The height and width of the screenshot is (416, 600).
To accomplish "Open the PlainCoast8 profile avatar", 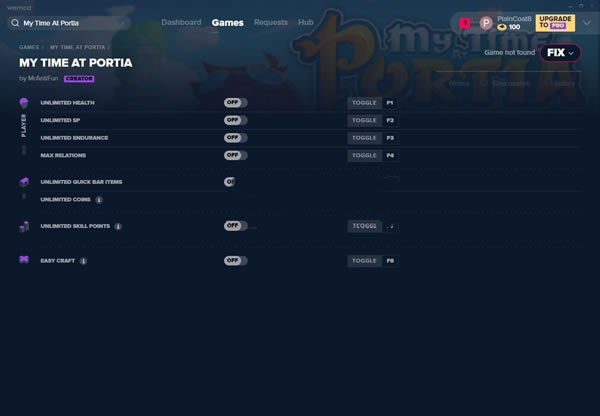I will (x=486, y=22).
